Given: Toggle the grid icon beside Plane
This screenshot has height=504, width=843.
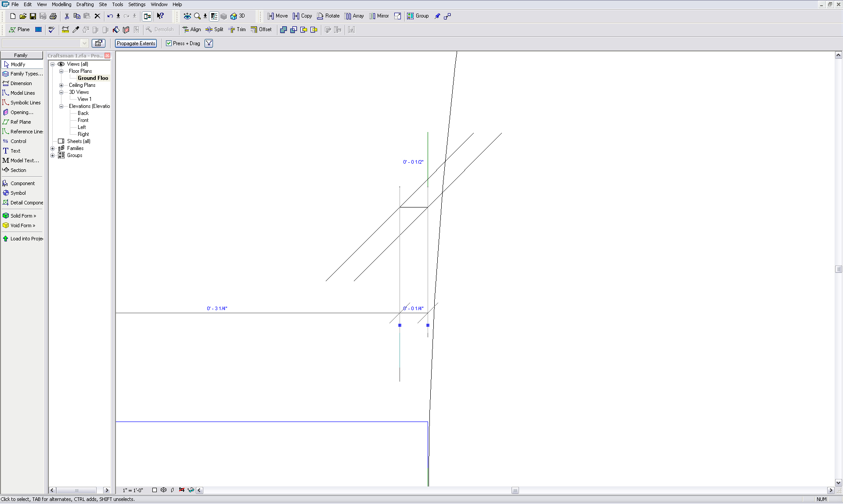Looking at the screenshot, I should [x=39, y=30].
